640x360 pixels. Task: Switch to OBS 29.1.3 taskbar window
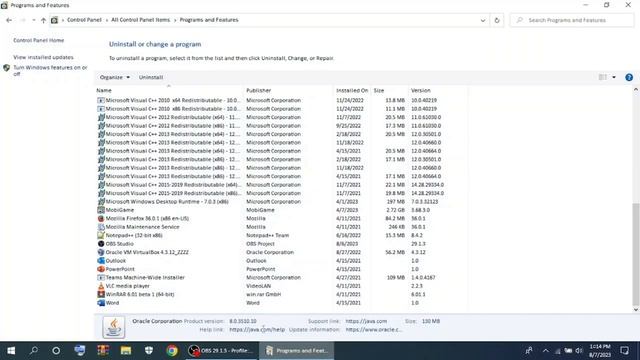pyautogui.click(x=221, y=350)
